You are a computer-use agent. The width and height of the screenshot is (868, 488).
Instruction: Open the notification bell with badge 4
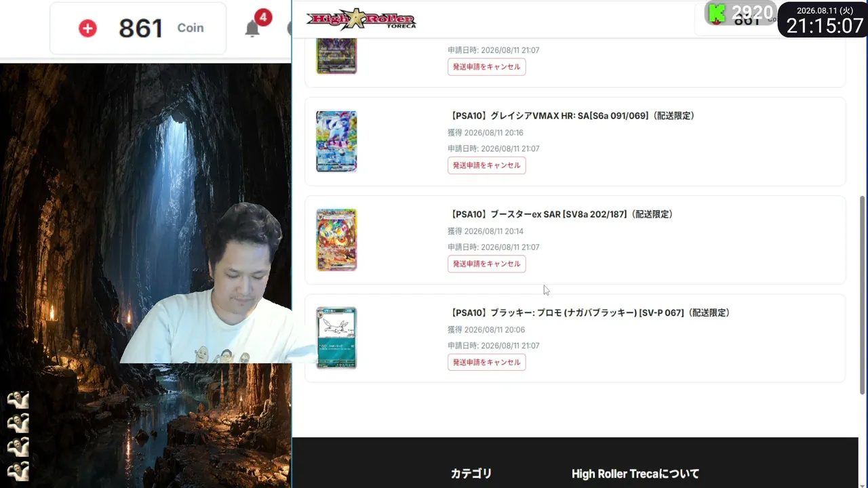[253, 28]
